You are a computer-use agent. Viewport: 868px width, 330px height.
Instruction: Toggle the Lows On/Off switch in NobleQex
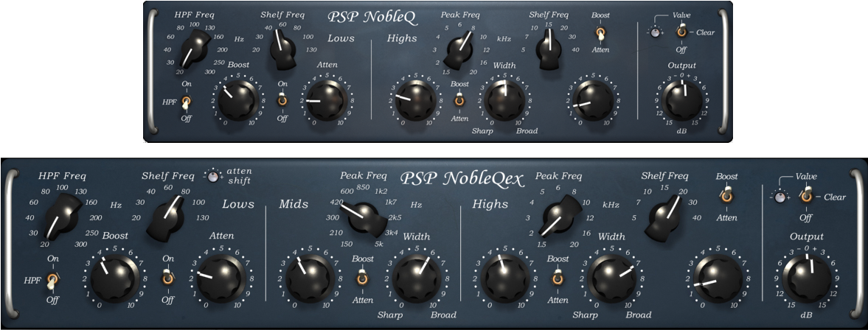(x=167, y=278)
